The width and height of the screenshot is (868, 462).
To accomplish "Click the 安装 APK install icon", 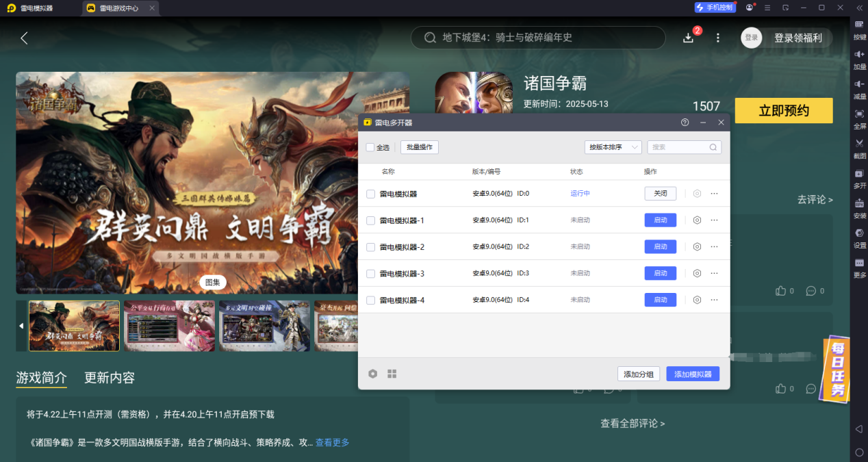I will click(859, 208).
